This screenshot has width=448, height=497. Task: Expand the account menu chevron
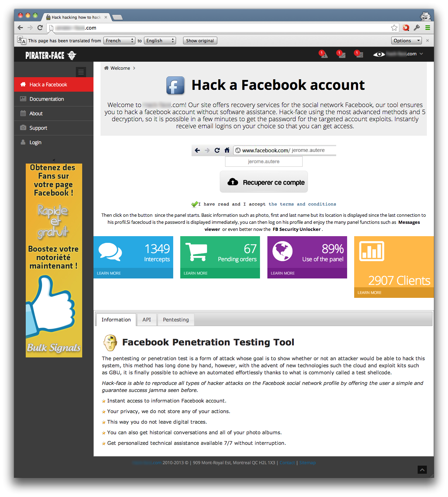422,54
